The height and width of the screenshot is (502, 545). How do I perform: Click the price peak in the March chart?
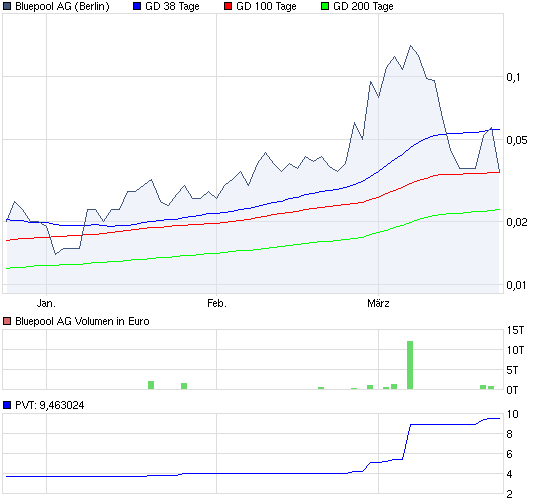(x=410, y=46)
